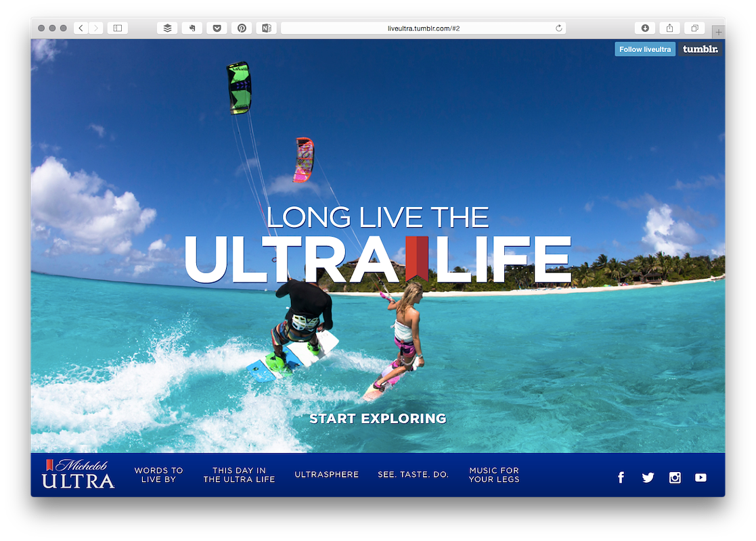This screenshot has height=541, width=756.
Task: Open the ULTRASPHERE section
Action: point(327,475)
